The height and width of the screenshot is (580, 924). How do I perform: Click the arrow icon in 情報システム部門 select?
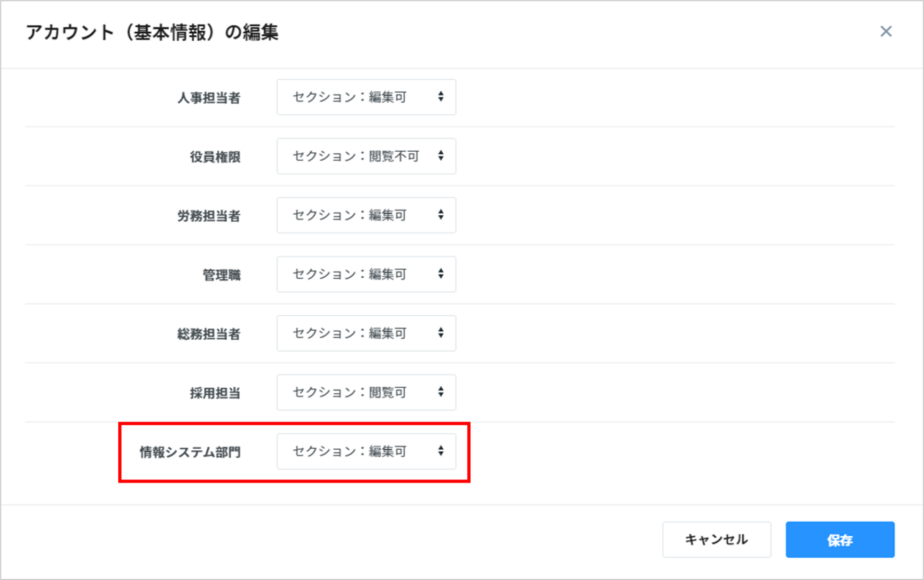click(441, 451)
